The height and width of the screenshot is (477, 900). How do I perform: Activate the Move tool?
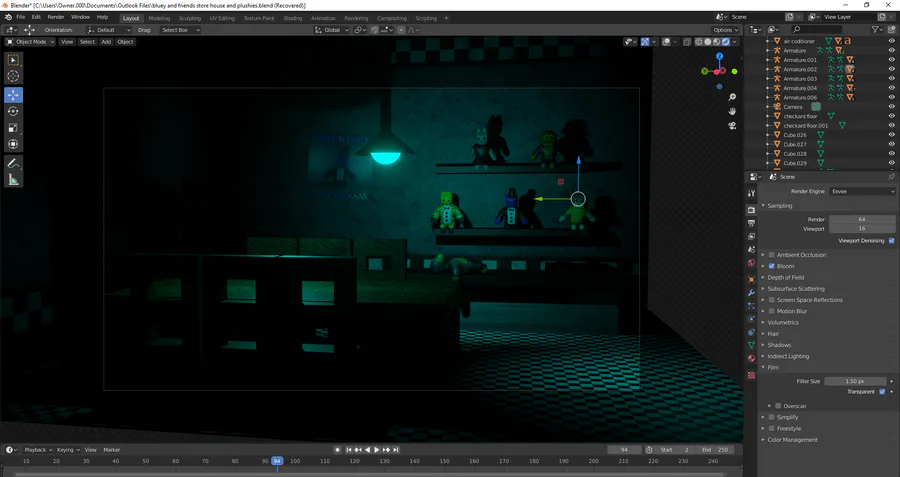tap(13, 95)
